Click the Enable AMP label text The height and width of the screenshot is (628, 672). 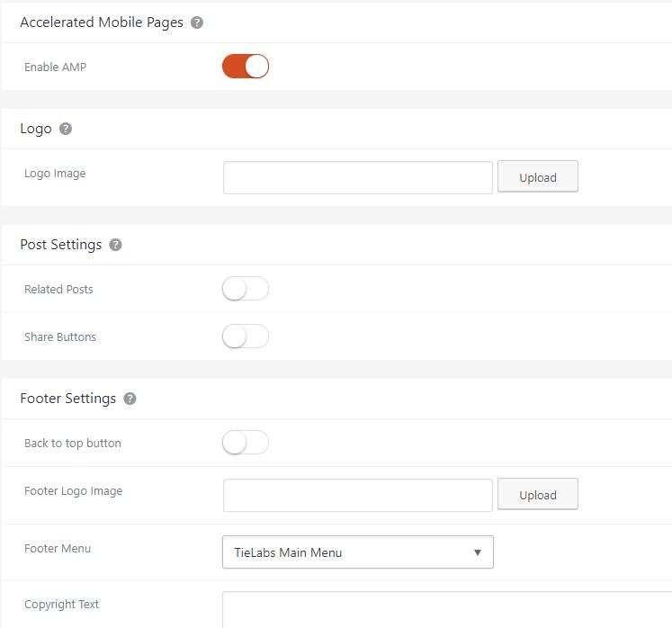[55, 67]
